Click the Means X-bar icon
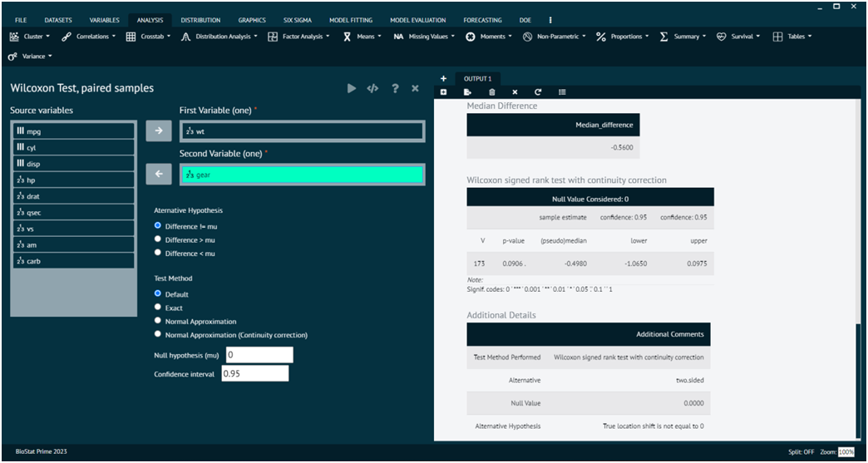This screenshot has width=868, height=463. (347, 37)
